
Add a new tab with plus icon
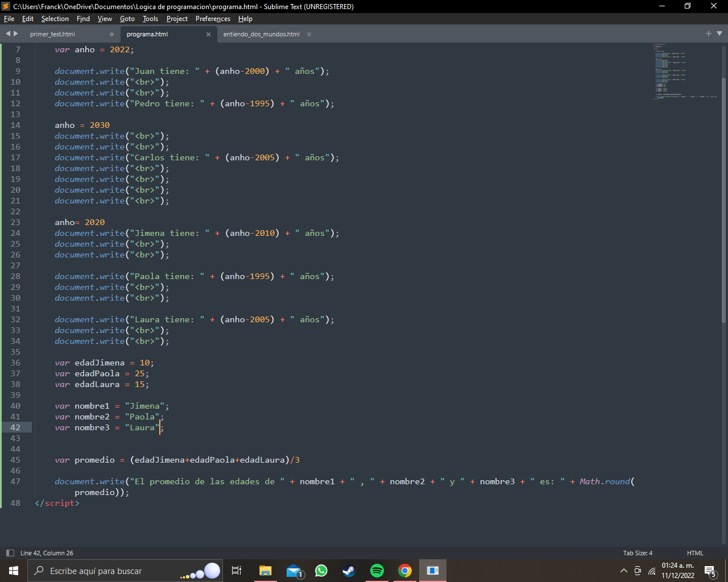[709, 34]
